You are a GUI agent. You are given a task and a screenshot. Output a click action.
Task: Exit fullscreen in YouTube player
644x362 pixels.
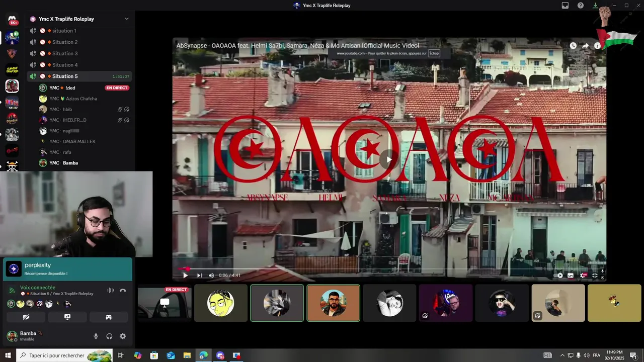tap(595, 275)
